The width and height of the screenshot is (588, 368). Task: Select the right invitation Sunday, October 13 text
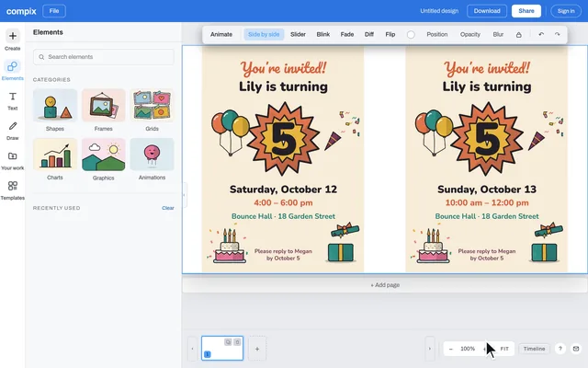point(487,190)
